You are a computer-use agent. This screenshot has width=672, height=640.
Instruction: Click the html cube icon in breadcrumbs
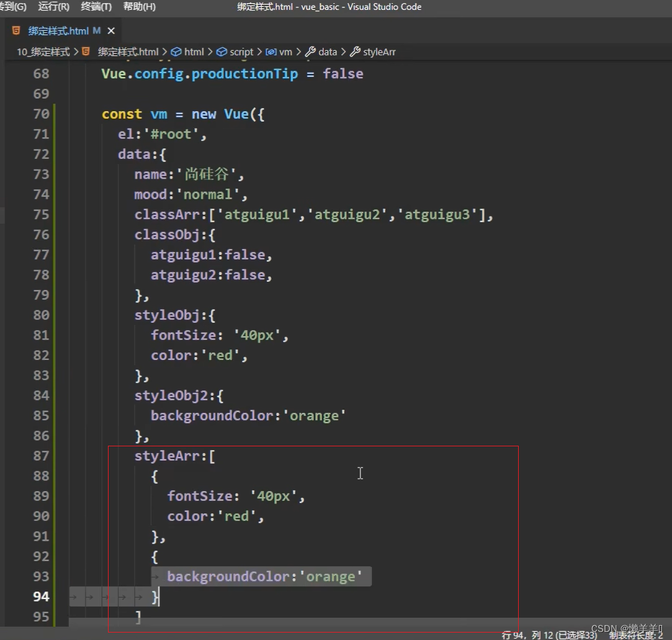tap(176, 52)
